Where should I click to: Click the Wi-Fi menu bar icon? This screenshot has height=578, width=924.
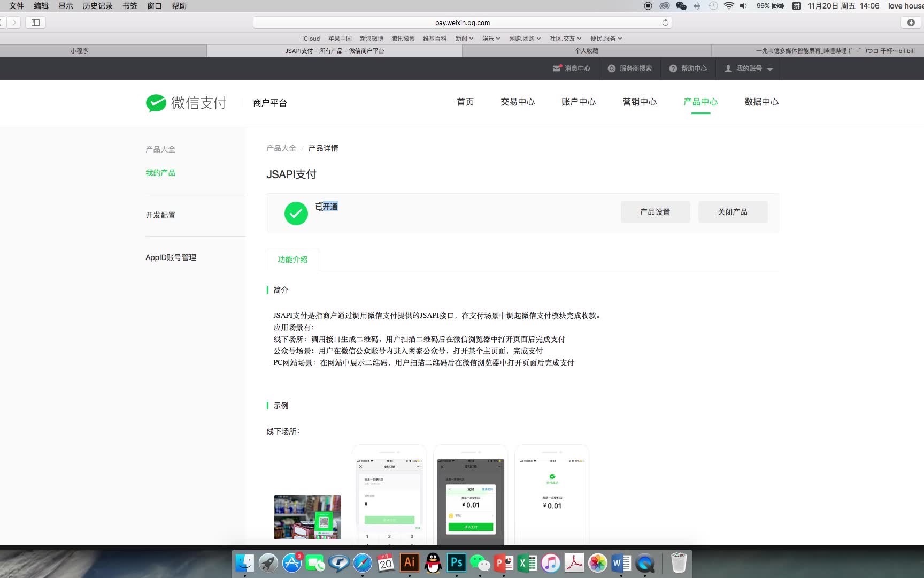[x=728, y=6]
